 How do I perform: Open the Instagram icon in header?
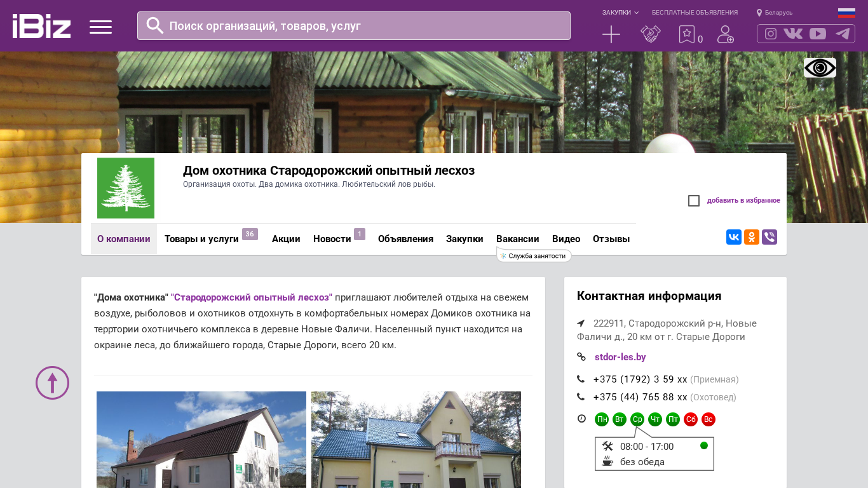(x=771, y=34)
